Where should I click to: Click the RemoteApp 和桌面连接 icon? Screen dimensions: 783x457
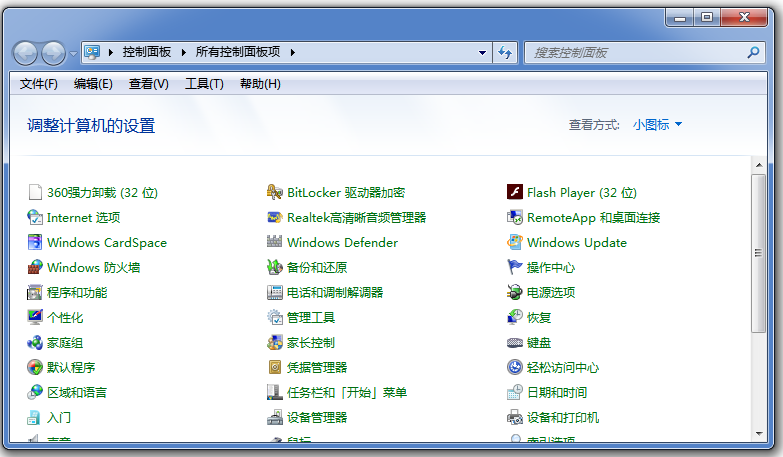pos(515,217)
